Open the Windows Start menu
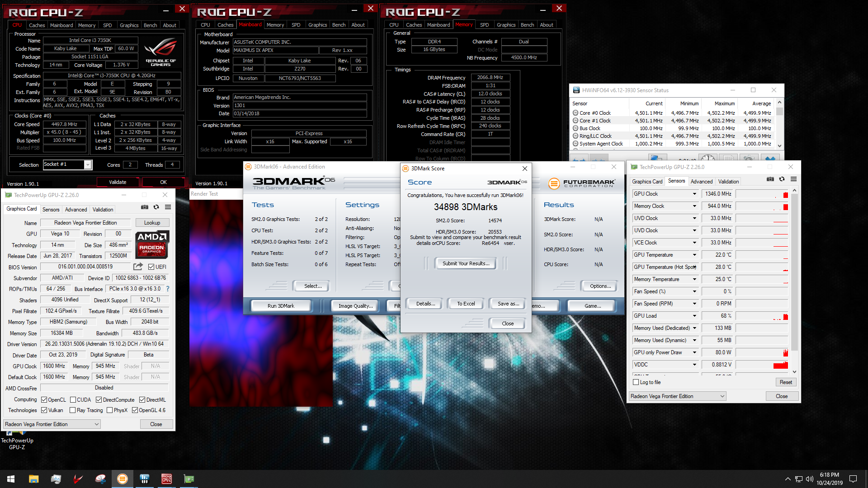This screenshot has width=868, height=488. click(11, 479)
